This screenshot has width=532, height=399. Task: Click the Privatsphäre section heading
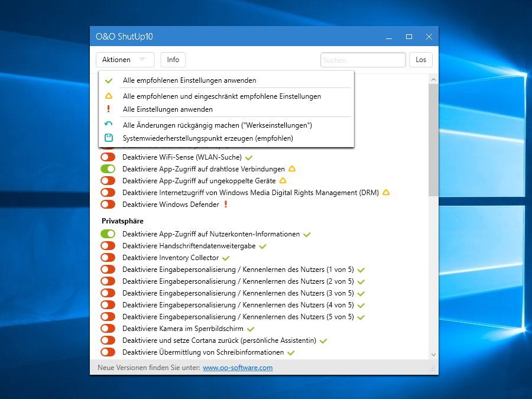coord(122,221)
